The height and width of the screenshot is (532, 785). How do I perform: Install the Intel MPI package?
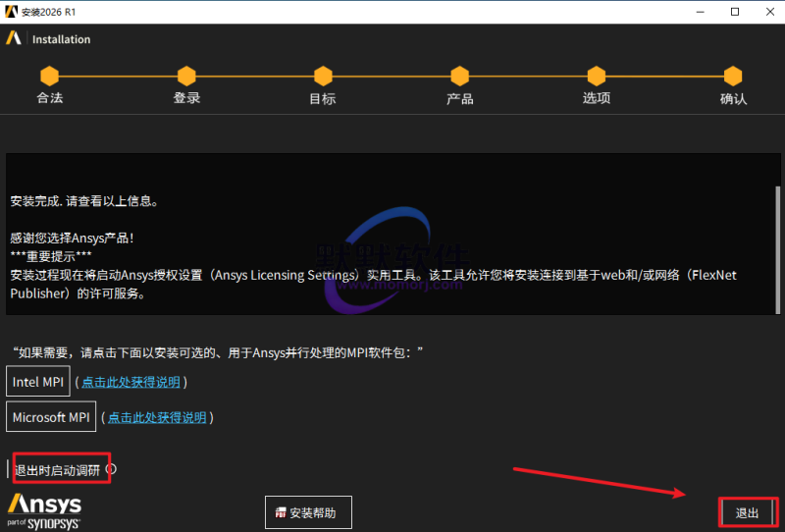[38, 382]
